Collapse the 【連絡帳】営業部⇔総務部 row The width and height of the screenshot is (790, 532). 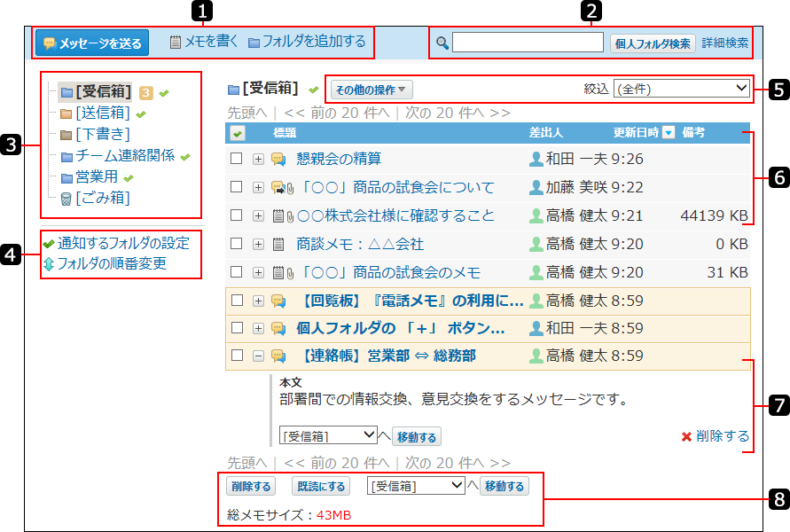pyautogui.click(x=258, y=356)
